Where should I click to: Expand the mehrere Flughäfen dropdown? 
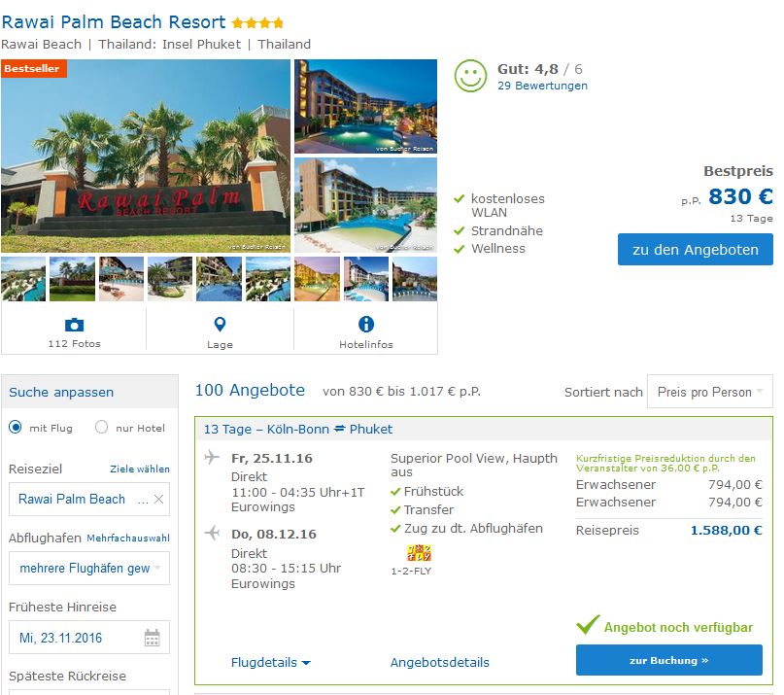[89, 568]
